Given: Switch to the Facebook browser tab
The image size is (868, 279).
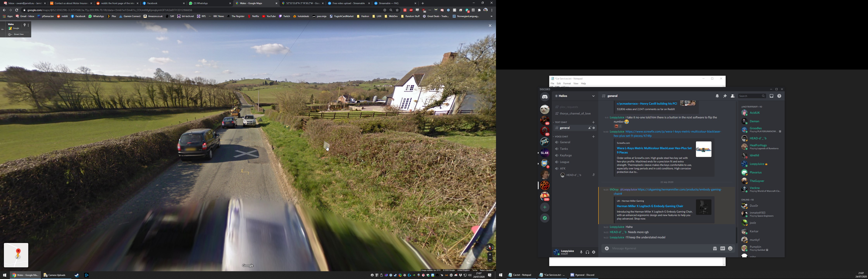Looking at the screenshot, I should 163,3.
